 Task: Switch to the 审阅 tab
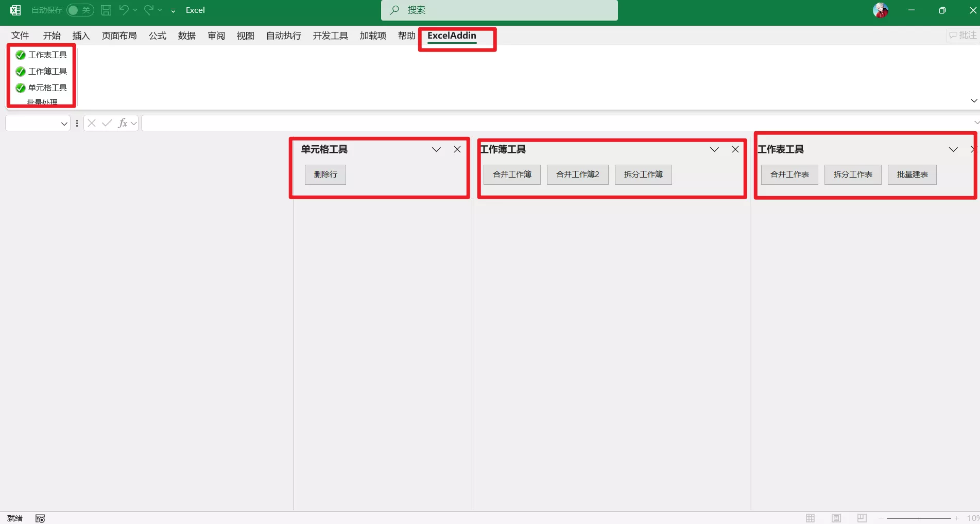point(216,36)
